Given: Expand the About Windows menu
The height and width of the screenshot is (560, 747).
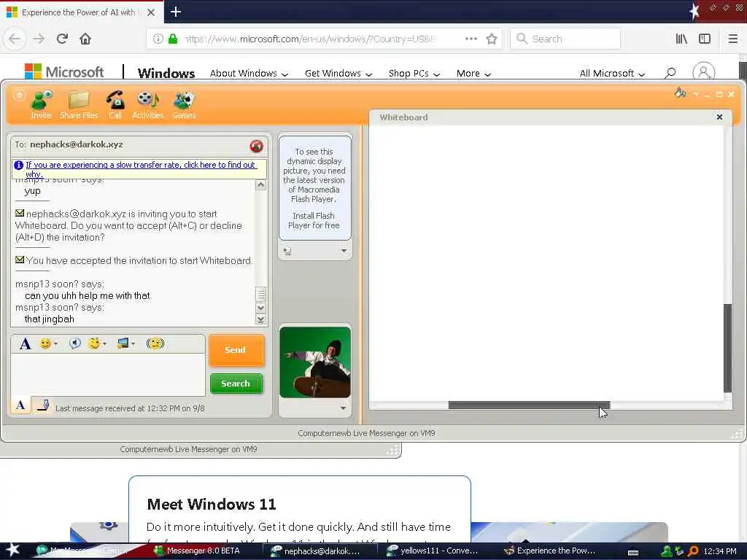Looking at the screenshot, I should (x=249, y=74).
